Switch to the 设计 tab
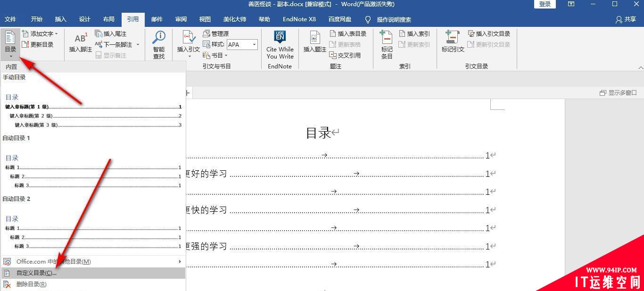Screen dimensions: 644x291 click(x=84, y=19)
